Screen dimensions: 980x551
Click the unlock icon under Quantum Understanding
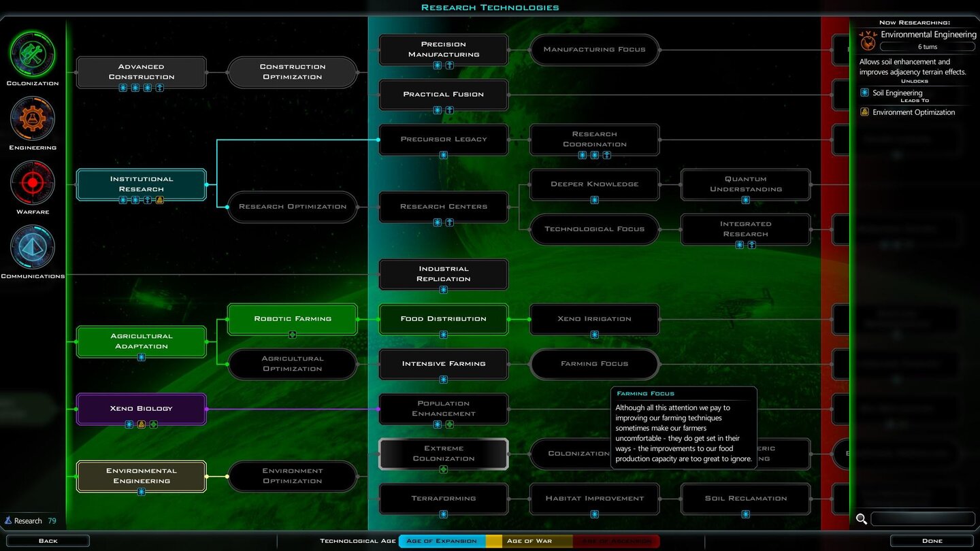pos(746,200)
